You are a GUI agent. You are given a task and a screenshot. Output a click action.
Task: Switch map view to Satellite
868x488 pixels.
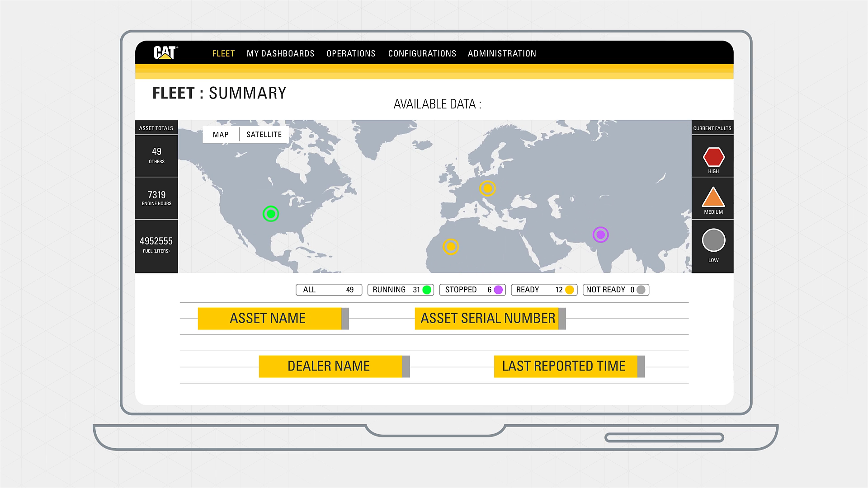point(264,135)
